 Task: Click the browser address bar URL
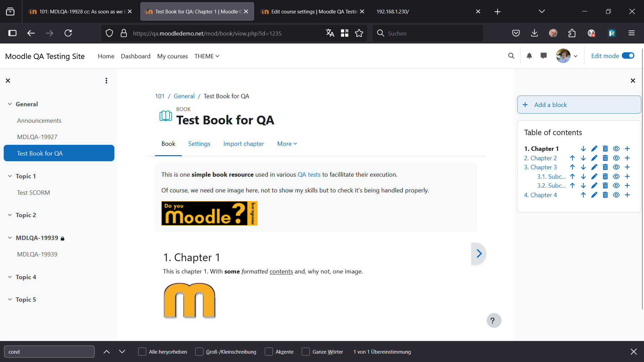(x=207, y=33)
